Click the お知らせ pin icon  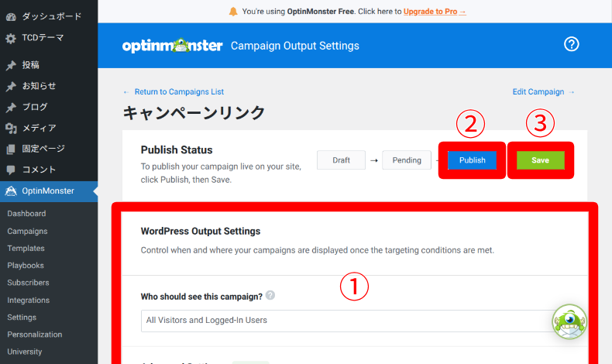[11, 86]
